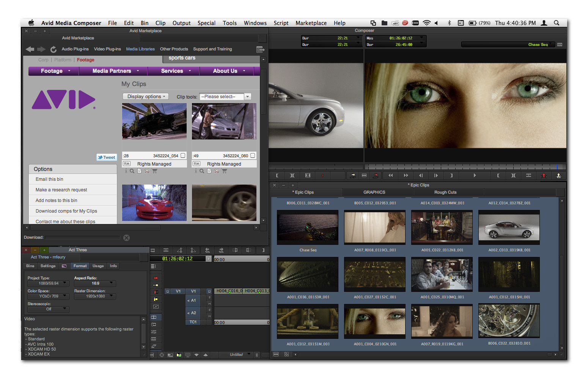
Task: Click the yellow Splice-In edit button
Action: pyautogui.click(x=353, y=175)
